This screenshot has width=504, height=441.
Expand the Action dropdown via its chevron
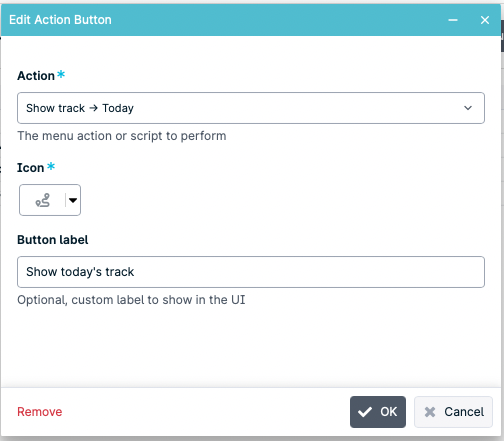pos(468,108)
